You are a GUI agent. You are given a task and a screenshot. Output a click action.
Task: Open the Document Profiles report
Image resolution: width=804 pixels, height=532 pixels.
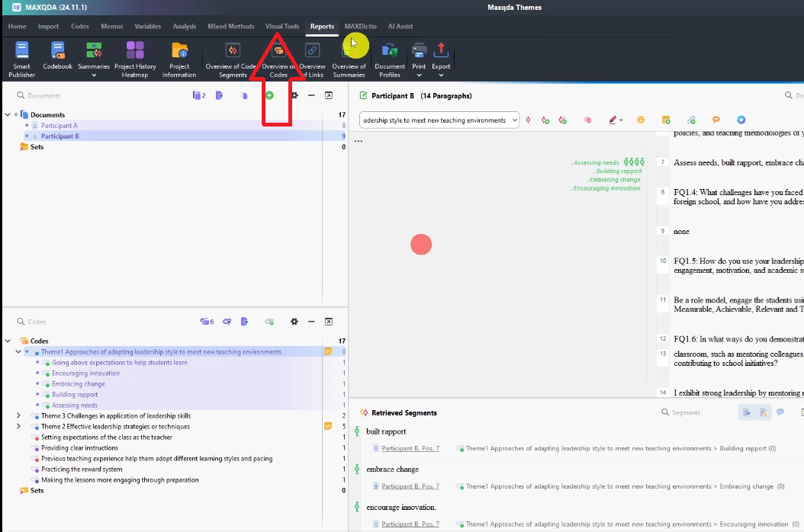389,59
